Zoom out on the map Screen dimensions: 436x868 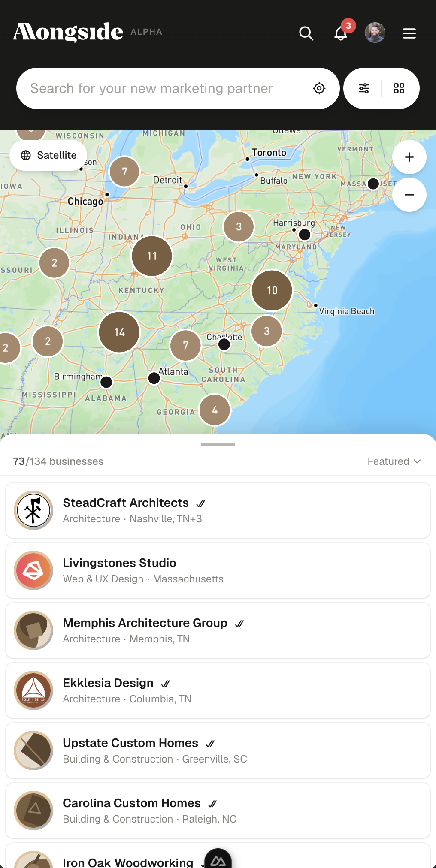point(409,195)
